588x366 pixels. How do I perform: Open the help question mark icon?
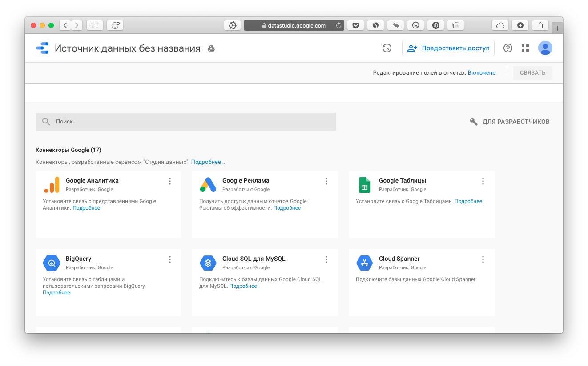point(508,48)
